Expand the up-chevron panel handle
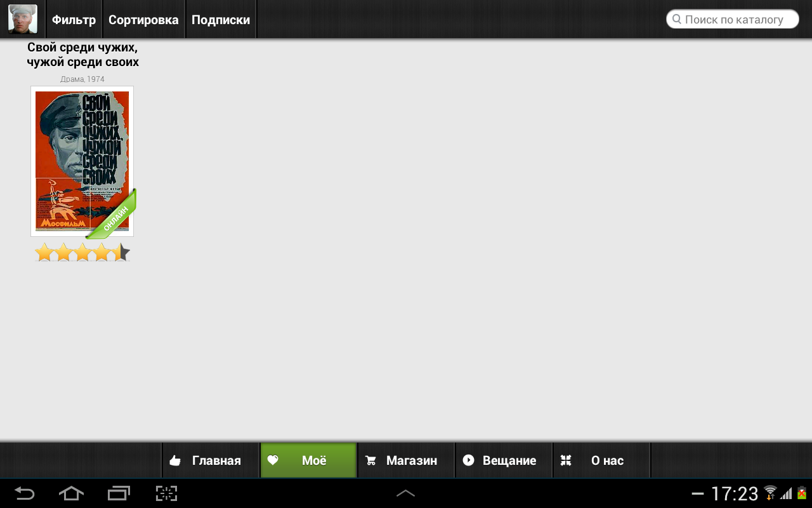Viewport: 812px width, 508px height. 406,493
